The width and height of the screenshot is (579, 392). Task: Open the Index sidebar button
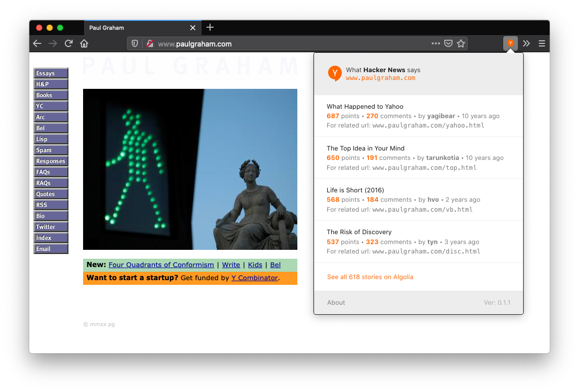pos(51,238)
